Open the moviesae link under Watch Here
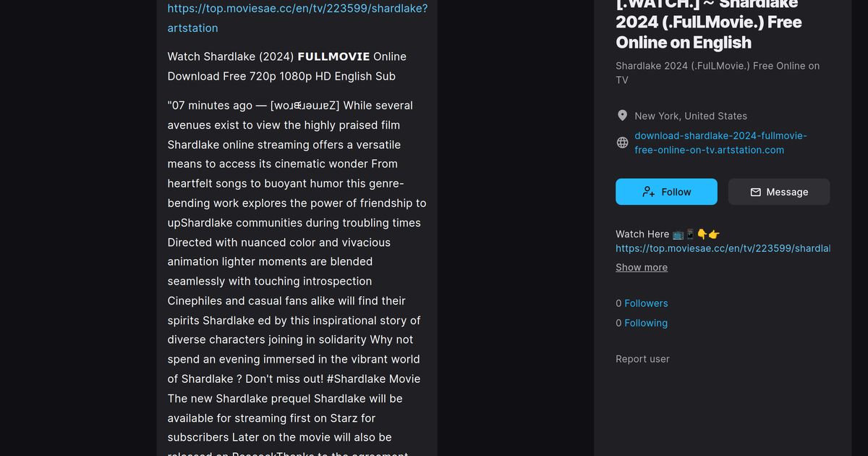Image resolution: width=868 pixels, height=456 pixels. point(722,248)
